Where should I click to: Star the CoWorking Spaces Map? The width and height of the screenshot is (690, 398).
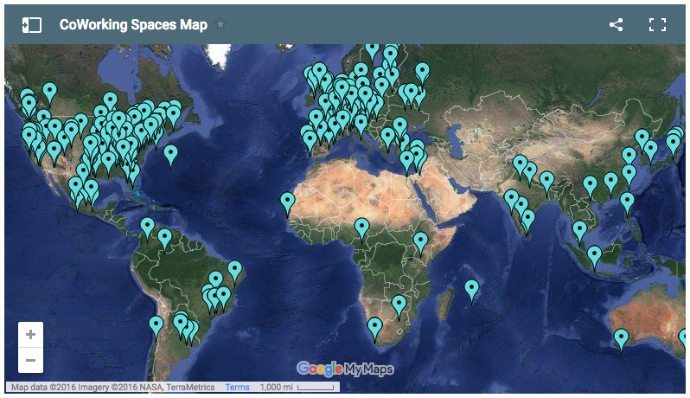coord(220,25)
